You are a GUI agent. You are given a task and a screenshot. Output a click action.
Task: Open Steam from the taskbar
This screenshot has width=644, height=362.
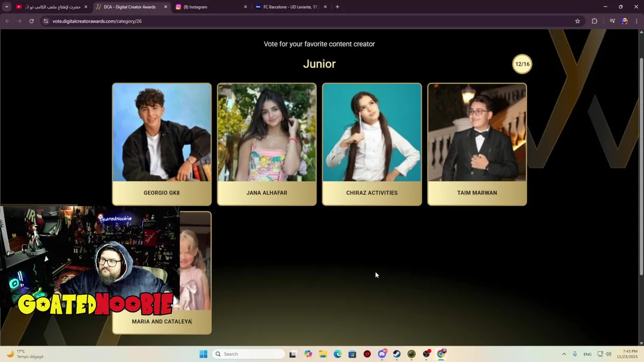click(397, 354)
